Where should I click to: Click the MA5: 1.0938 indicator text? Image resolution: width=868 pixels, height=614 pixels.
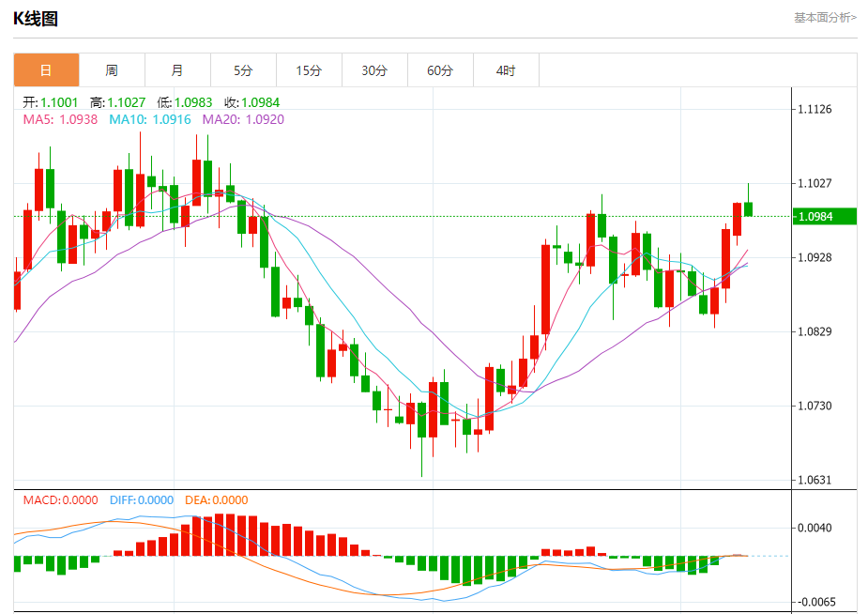(x=60, y=119)
